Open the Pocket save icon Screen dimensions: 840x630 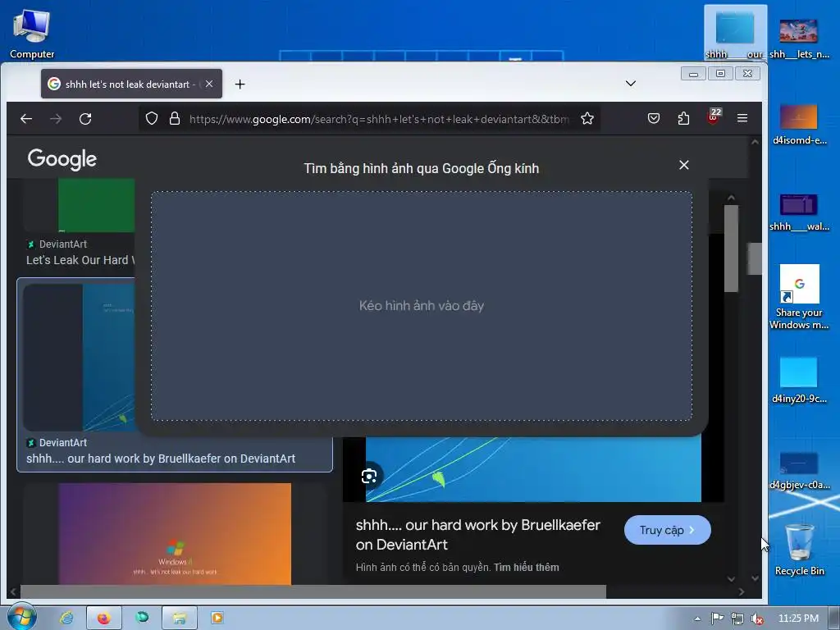tap(654, 118)
